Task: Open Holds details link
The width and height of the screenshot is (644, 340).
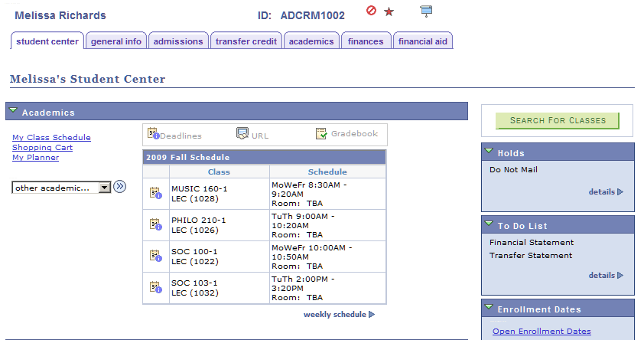Action: (x=602, y=192)
